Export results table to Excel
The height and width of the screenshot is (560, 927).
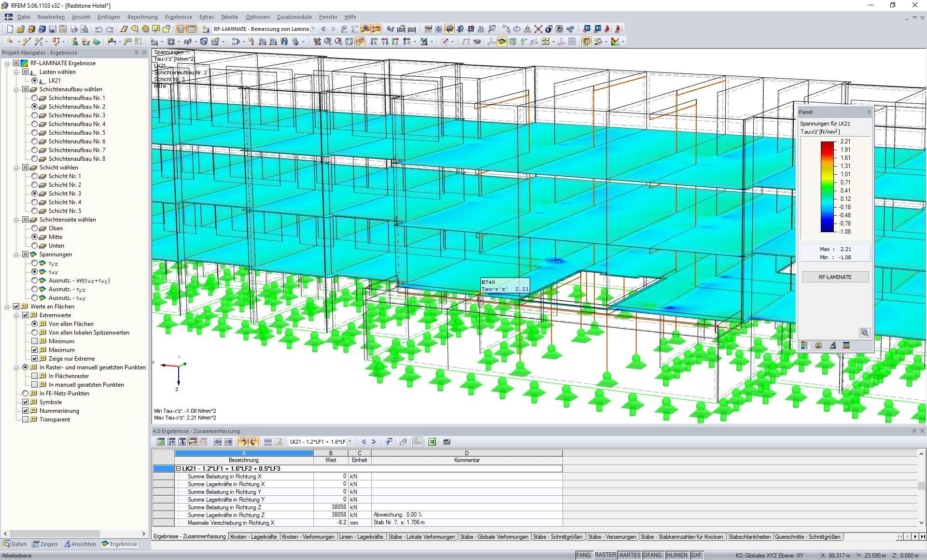[432, 442]
